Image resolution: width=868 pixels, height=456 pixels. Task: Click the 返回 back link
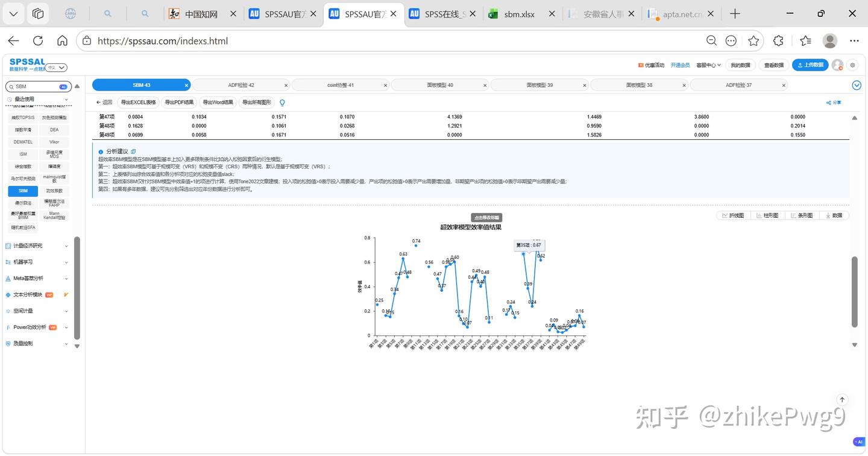[104, 103]
